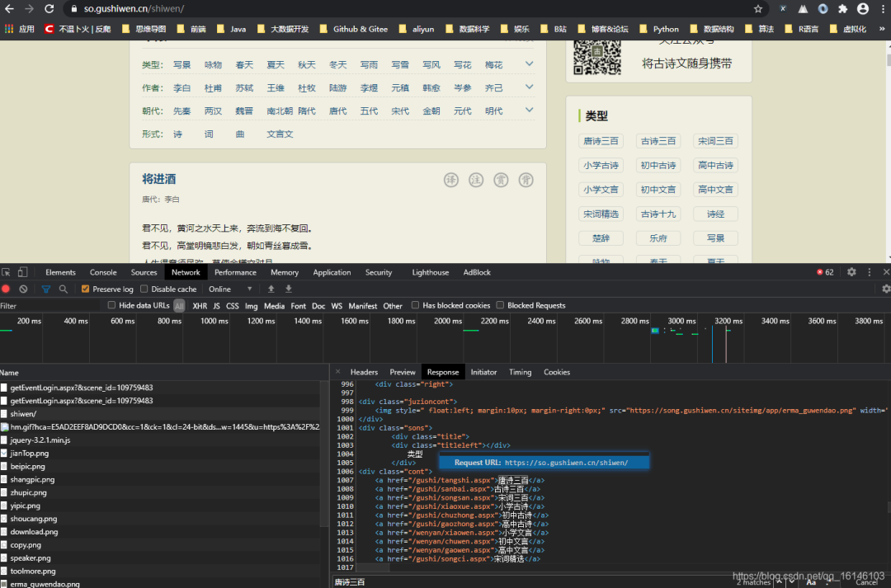Image resolution: width=891 pixels, height=588 pixels.
Task: Switch to the Elements tab
Action: 60,273
